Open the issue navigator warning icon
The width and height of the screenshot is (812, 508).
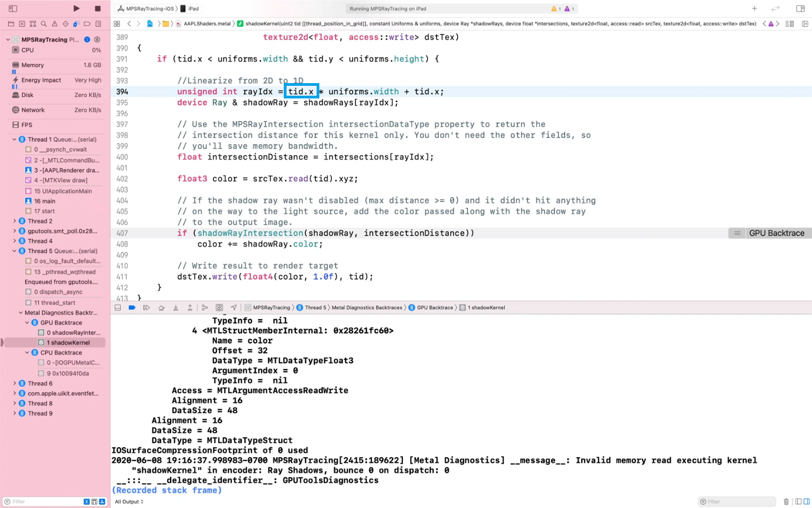55,24
